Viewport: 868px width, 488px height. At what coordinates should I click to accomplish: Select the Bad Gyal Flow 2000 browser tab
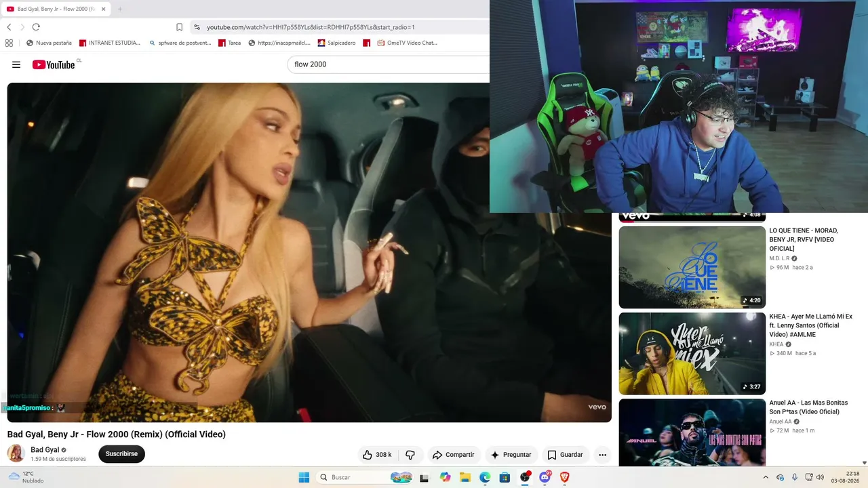[57, 9]
